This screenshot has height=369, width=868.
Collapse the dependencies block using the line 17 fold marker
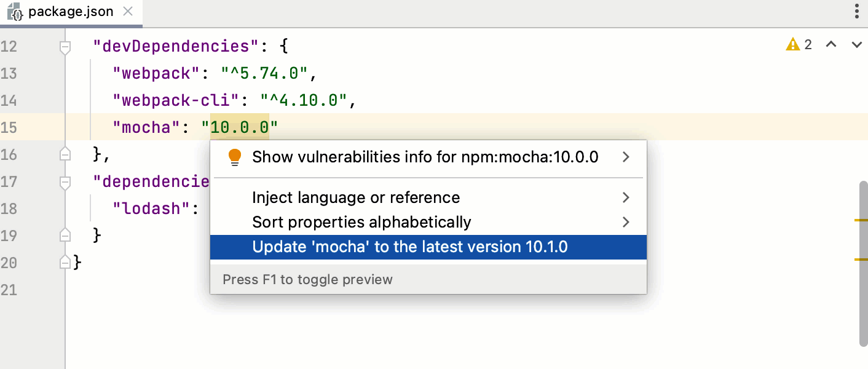click(65, 181)
